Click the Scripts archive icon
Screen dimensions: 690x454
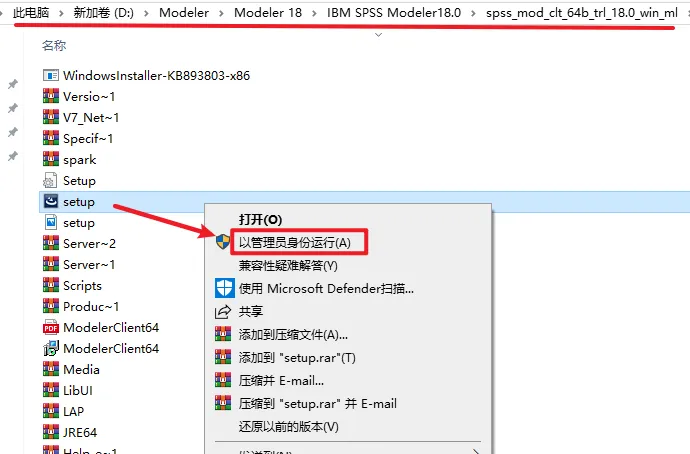[x=51, y=285]
